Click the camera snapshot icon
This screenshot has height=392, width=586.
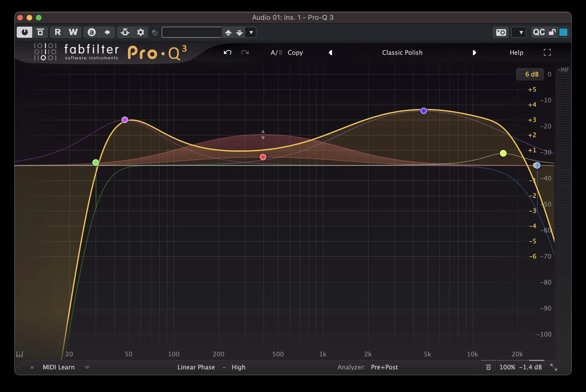coord(501,32)
